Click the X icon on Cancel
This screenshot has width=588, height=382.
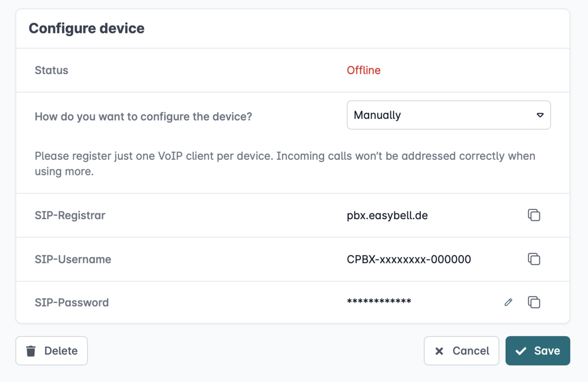click(x=439, y=351)
